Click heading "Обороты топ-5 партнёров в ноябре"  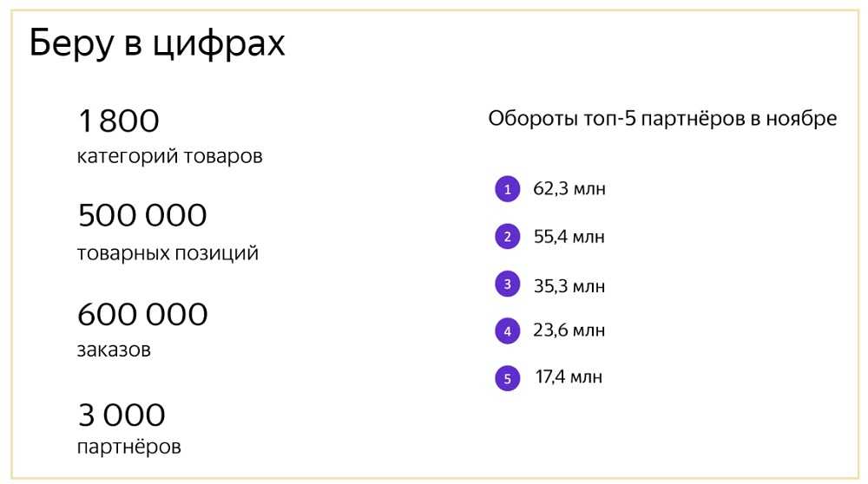(662, 119)
